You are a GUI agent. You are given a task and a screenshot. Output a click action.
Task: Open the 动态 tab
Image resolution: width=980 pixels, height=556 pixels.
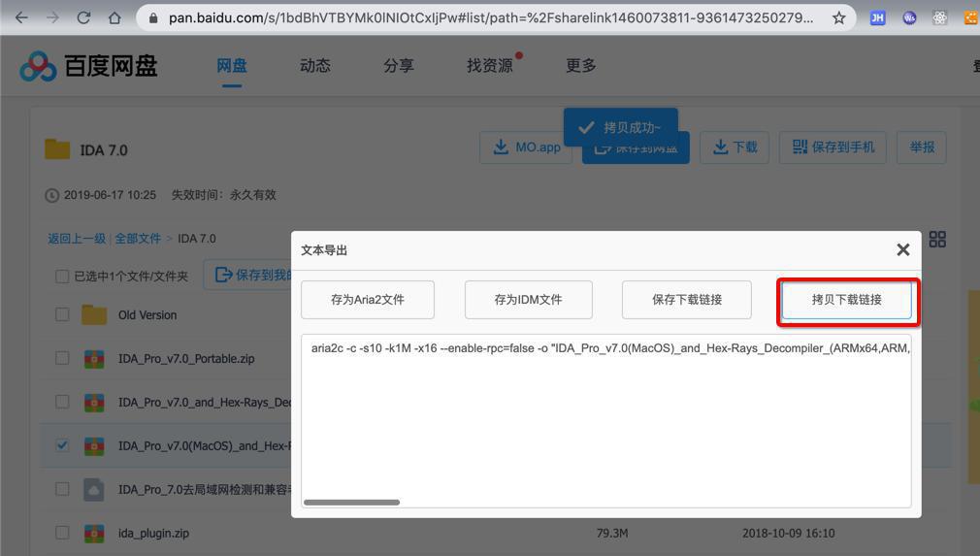pos(315,66)
